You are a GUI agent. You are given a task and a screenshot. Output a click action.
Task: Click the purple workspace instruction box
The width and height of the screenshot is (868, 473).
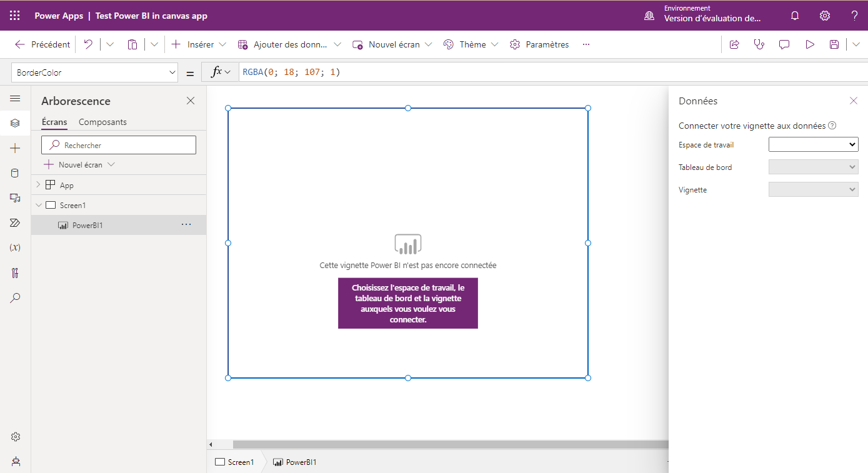408,303
